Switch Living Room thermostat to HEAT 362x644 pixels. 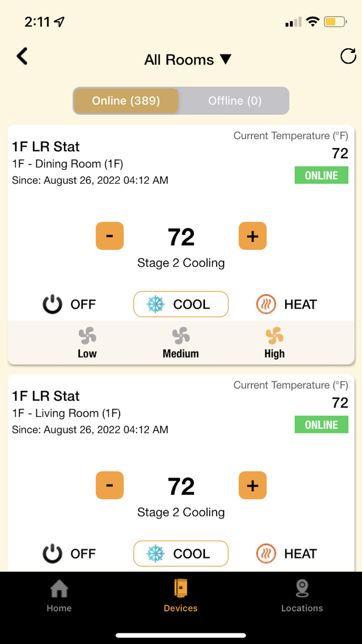click(286, 553)
